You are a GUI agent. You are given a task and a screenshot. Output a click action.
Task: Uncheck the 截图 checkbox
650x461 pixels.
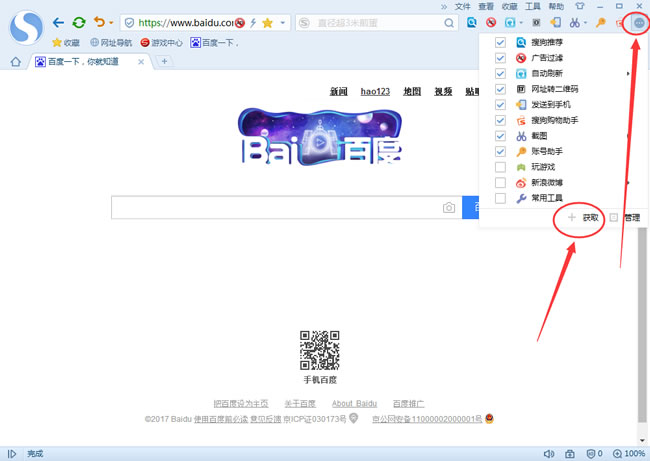[500, 136]
